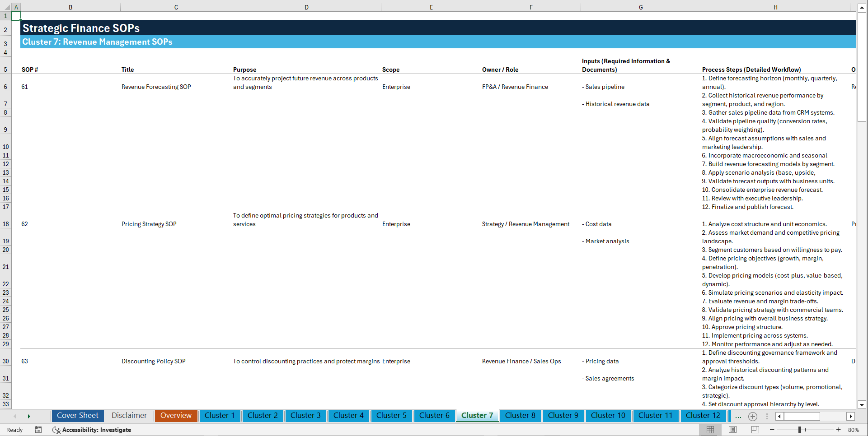Open the ellipsis menu listing all sheets
Viewport: 868px width, 436px height.
(x=738, y=416)
